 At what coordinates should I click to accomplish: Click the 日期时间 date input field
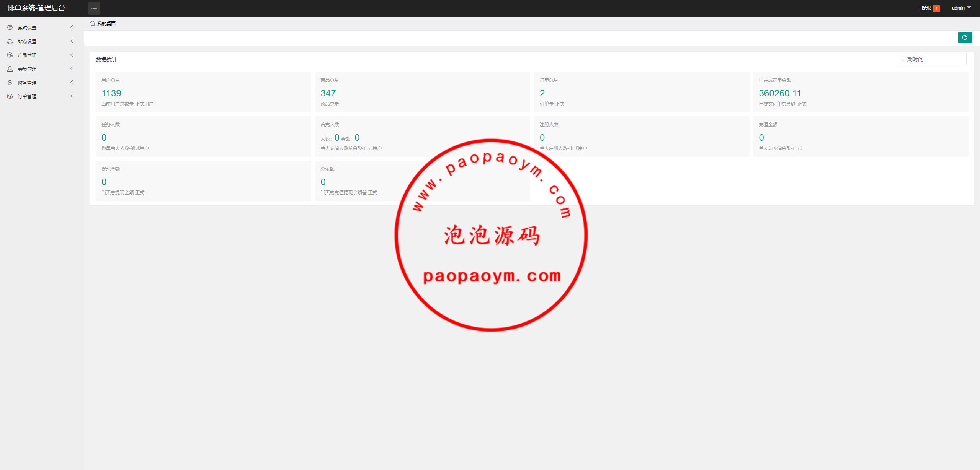932,59
